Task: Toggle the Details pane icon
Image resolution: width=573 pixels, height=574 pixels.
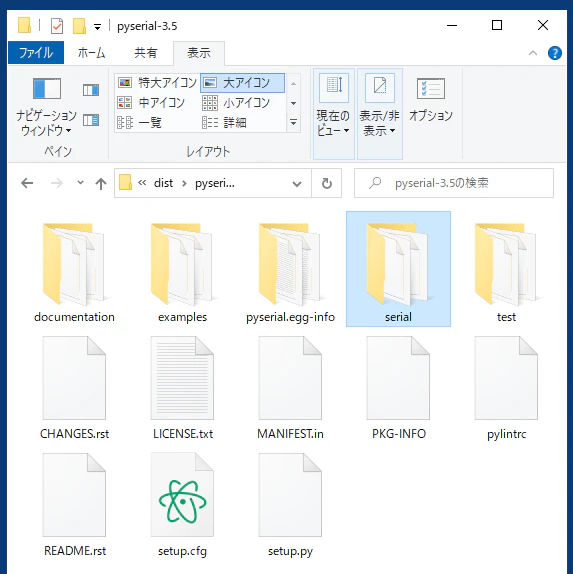Action: pyautogui.click(x=91, y=120)
